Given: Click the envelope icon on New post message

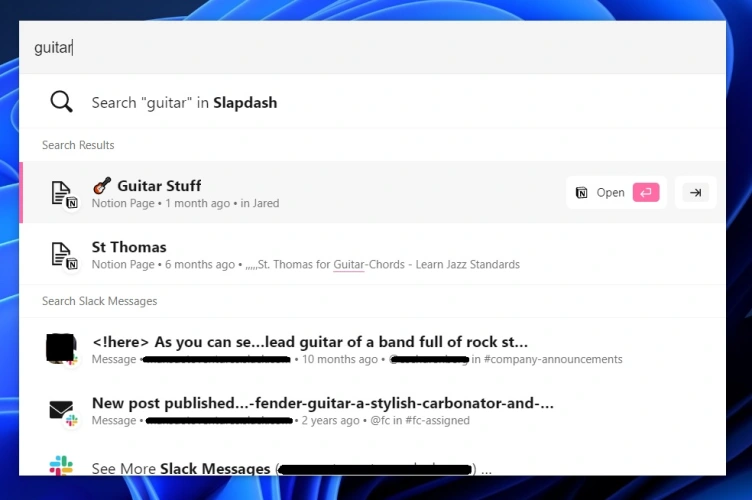Looking at the screenshot, I should [62, 410].
